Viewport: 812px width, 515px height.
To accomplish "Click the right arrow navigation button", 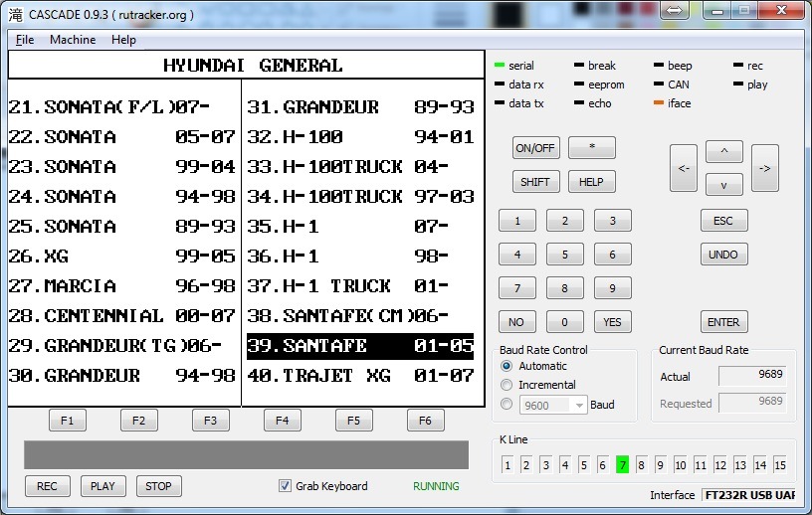I will [x=765, y=168].
